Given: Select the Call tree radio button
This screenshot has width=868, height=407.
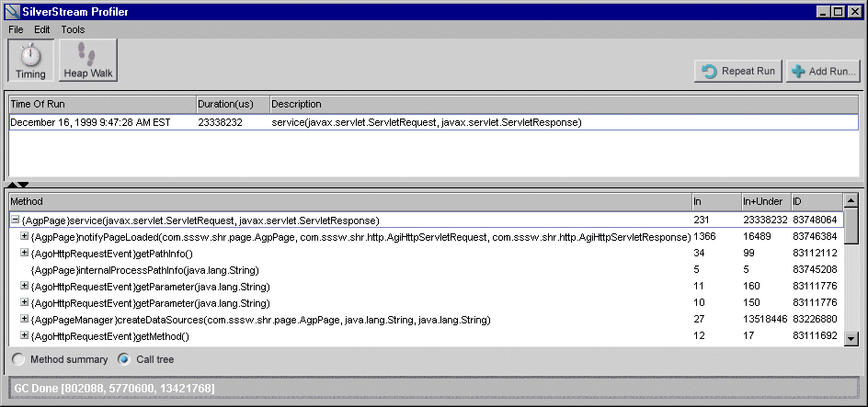Looking at the screenshot, I should point(124,360).
